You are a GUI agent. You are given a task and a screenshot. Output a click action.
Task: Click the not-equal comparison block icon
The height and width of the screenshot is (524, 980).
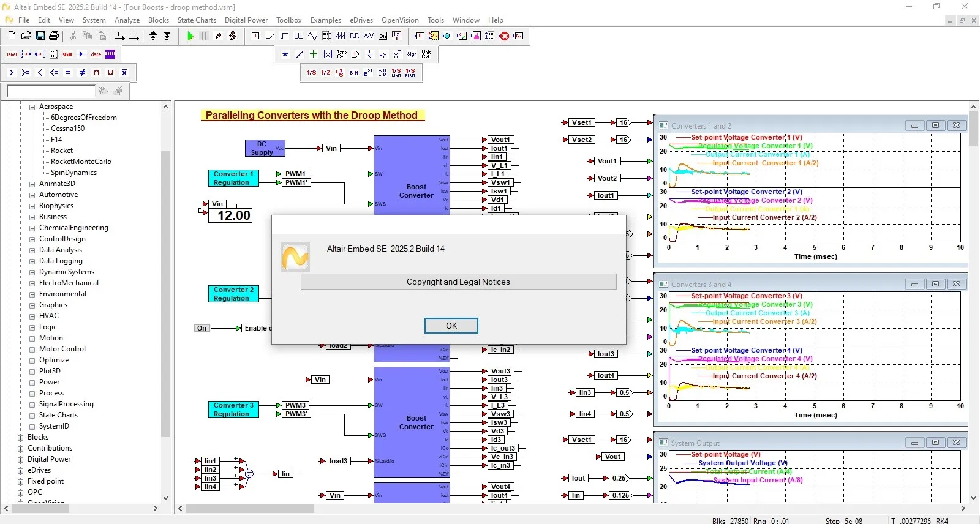pyautogui.click(x=82, y=72)
